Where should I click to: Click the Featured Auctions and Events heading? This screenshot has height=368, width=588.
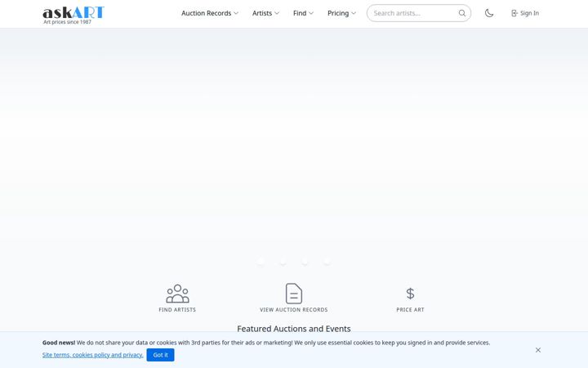click(294, 329)
